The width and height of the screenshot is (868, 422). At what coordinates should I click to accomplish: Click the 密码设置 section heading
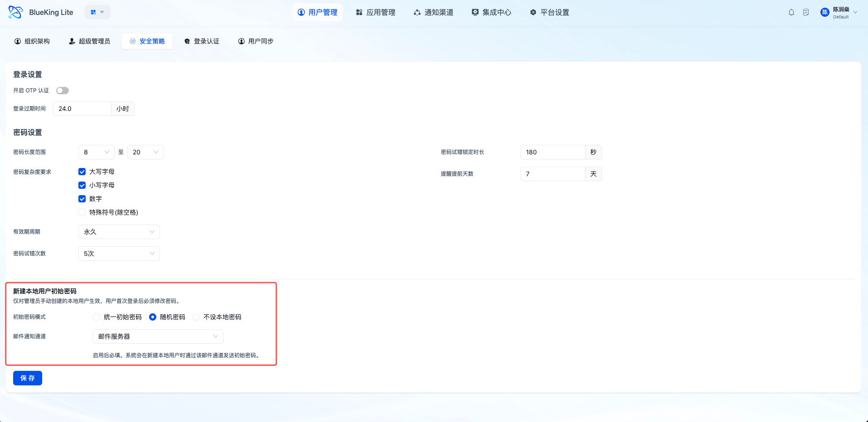point(28,132)
